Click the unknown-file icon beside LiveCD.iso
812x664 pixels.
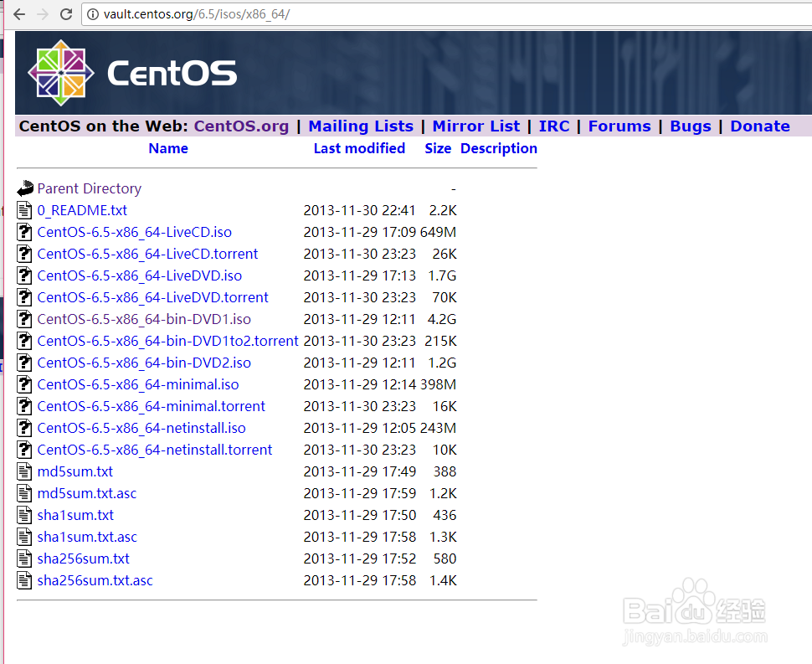[x=24, y=231]
